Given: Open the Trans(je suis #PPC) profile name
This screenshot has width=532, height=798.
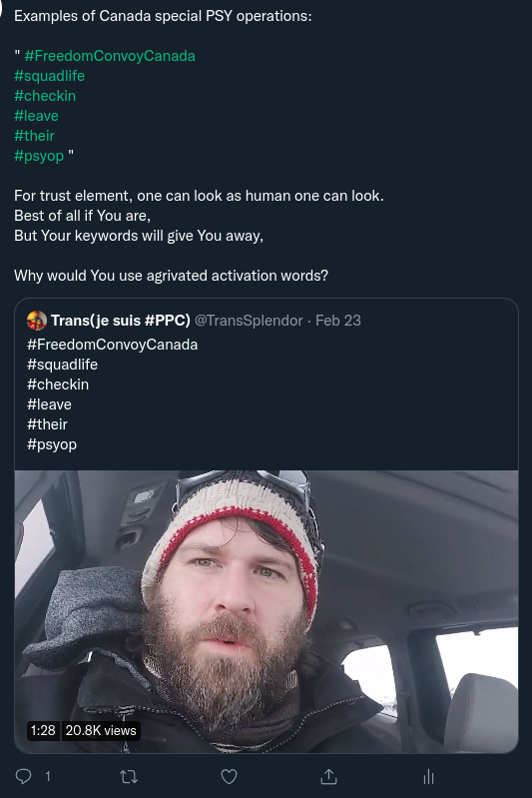Looking at the screenshot, I should click(x=121, y=321).
